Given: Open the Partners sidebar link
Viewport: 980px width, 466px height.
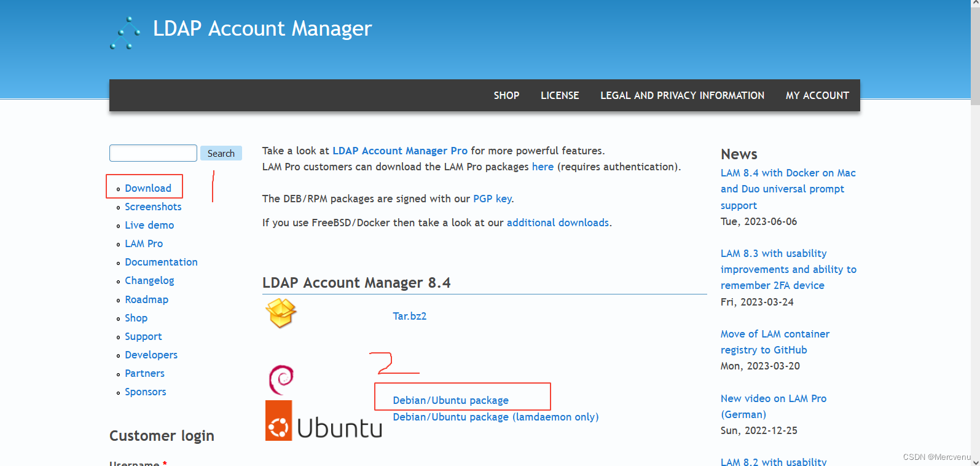Looking at the screenshot, I should pyautogui.click(x=144, y=373).
